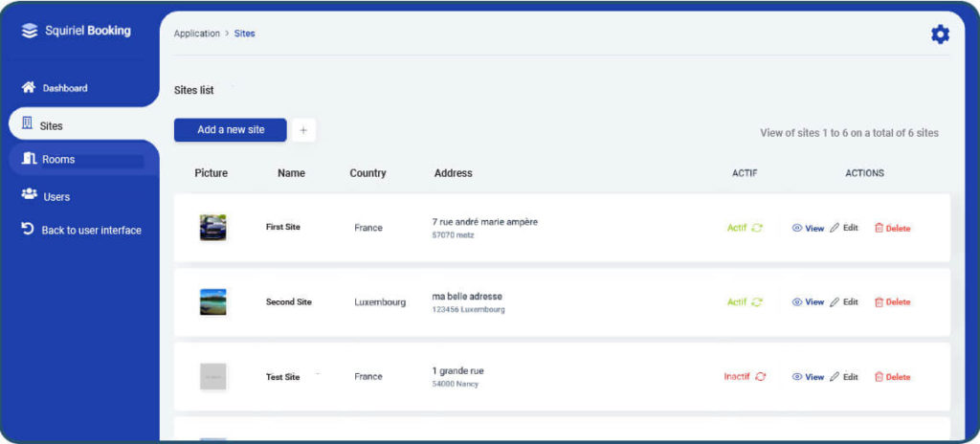This screenshot has width=980, height=444.
Task: Click the Back to user interface arrow icon
Action: pyautogui.click(x=28, y=229)
